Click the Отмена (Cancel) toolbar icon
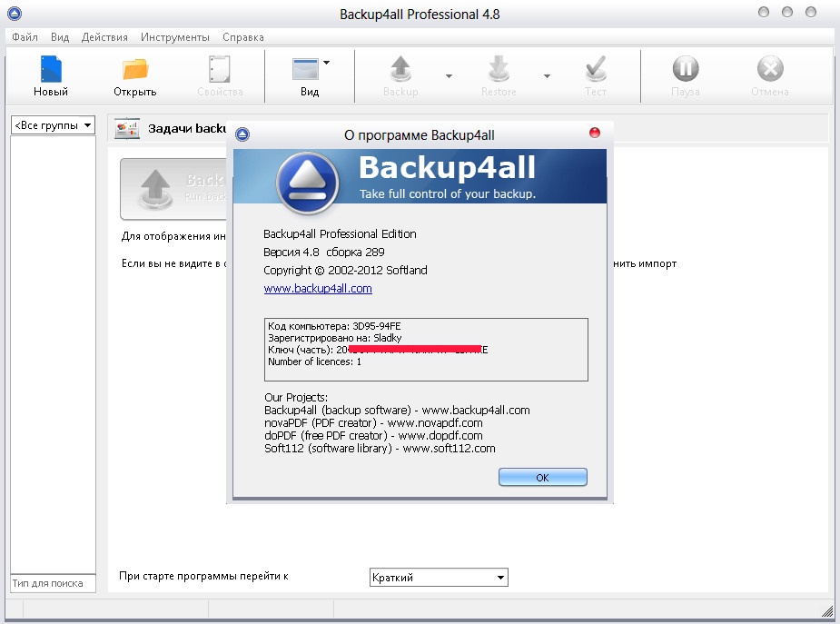Screen dimensions: 840x624 769,71
